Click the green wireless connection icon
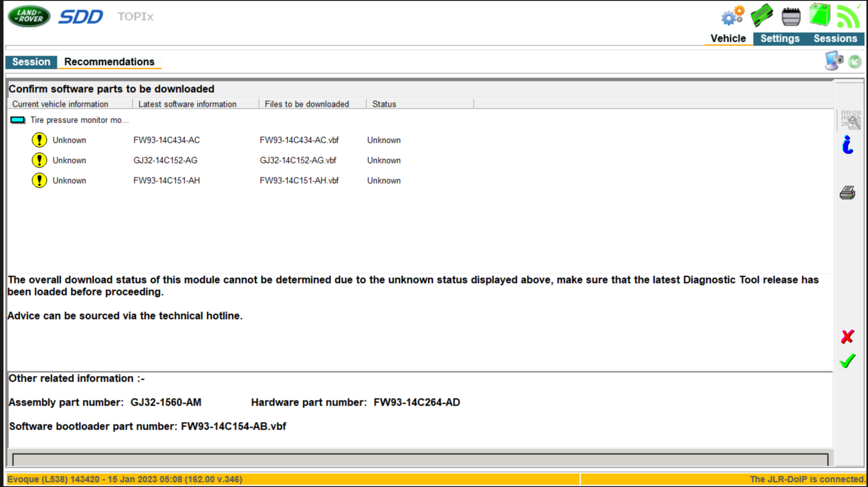The width and height of the screenshot is (868, 487). pyautogui.click(x=848, y=16)
